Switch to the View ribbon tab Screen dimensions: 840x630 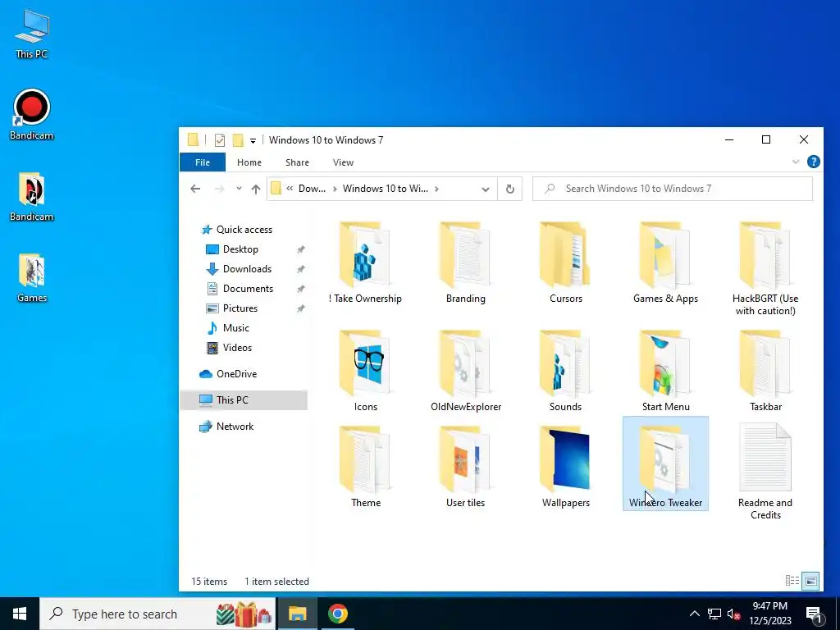343,162
